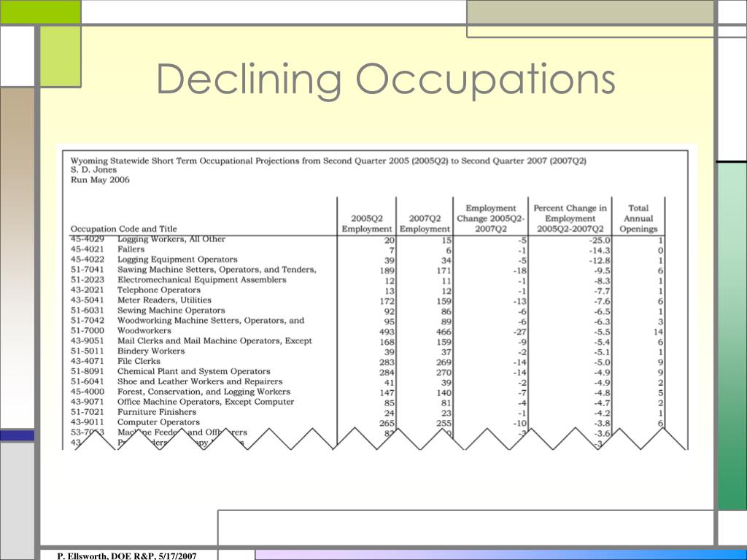Click the 466 employment value for Woodworkers
The width and height of the screenshot is (747, 560).
[444, 332]
